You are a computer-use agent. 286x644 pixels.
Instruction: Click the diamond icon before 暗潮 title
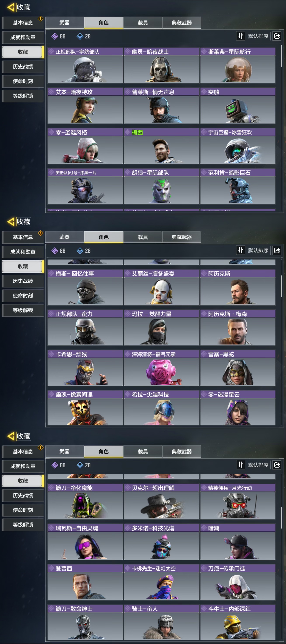click(204, 528)
